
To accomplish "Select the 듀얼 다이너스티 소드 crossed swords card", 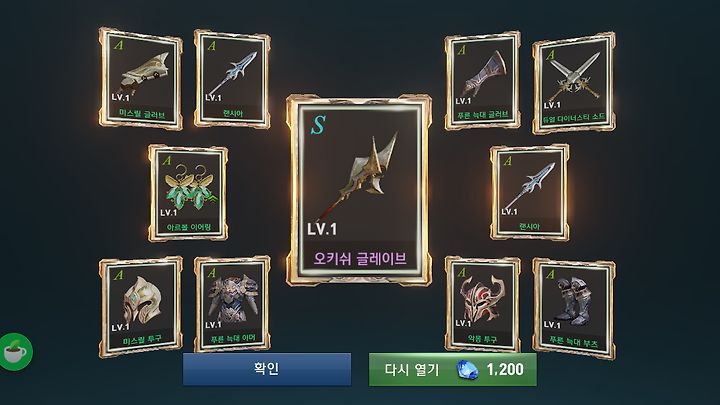I will click(574, 83).
